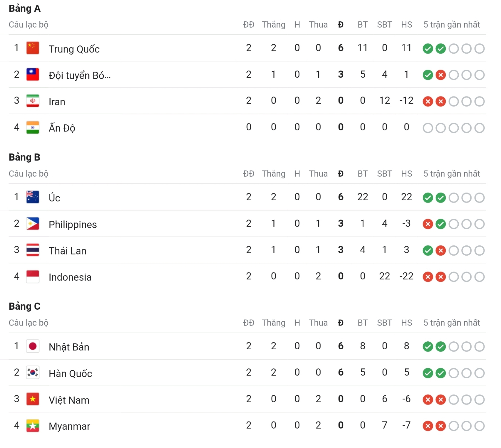Viewport: 501px width, 448px height.
Task: Click the Bảng C group heading
Action: click(25, 306)
